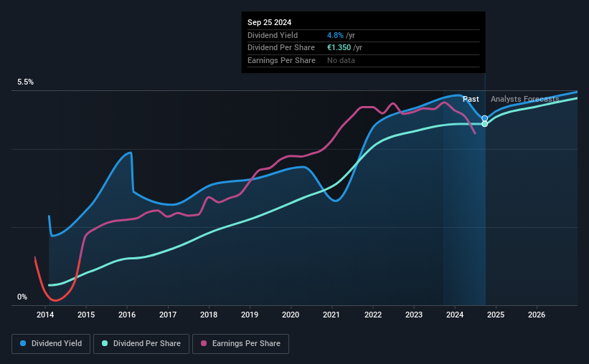Click the pink Earnings Per Share legend dot
Viewport: 589px width, 364px height.
204,343
